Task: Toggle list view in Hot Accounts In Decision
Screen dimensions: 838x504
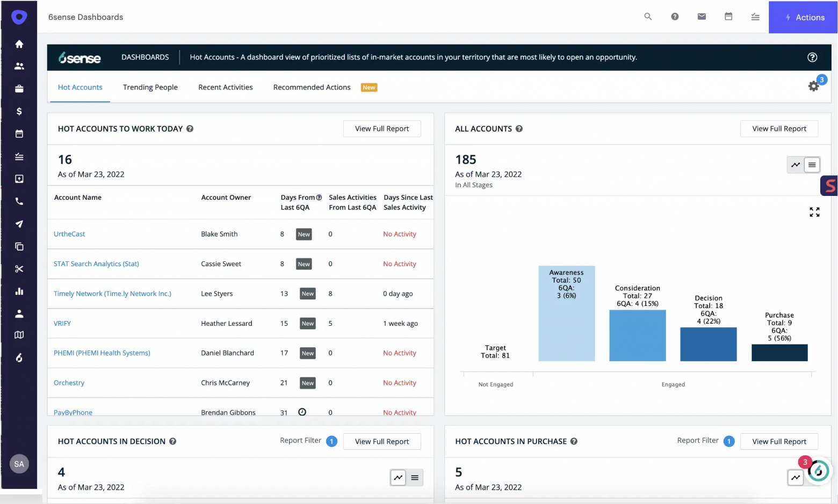Action: point(415,477)
